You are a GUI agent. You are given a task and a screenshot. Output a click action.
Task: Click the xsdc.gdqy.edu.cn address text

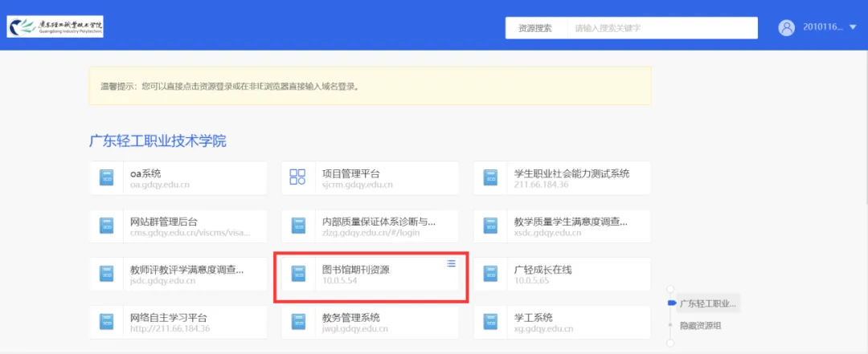[548, 233]
